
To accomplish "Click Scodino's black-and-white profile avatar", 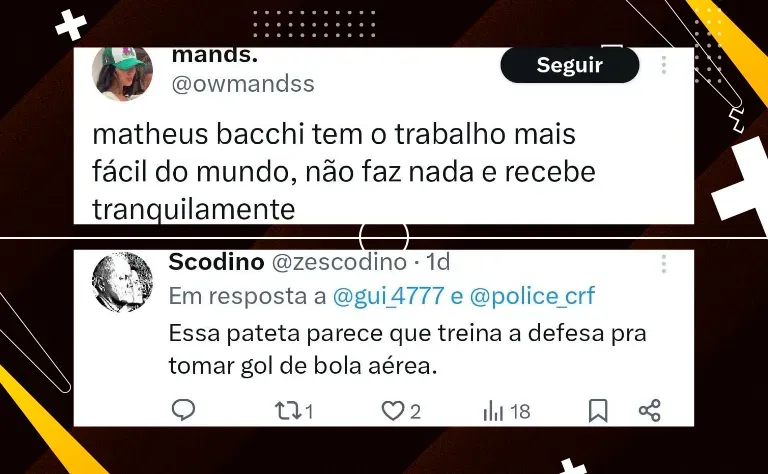I will click(122, 282).
